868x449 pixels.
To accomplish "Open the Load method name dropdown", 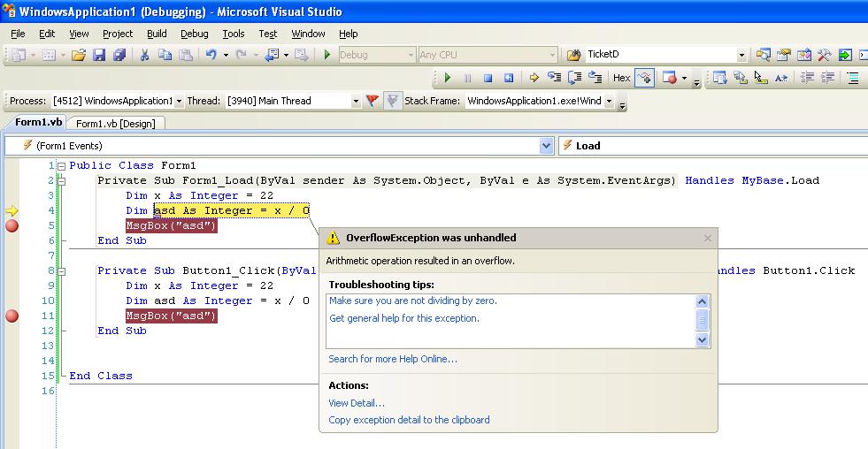I will (713, 146).
